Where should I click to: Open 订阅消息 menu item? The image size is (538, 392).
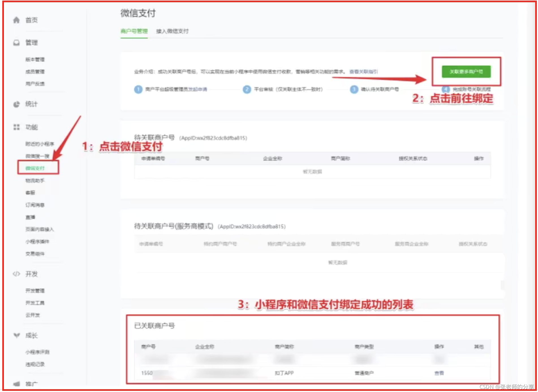pos(35,205)
